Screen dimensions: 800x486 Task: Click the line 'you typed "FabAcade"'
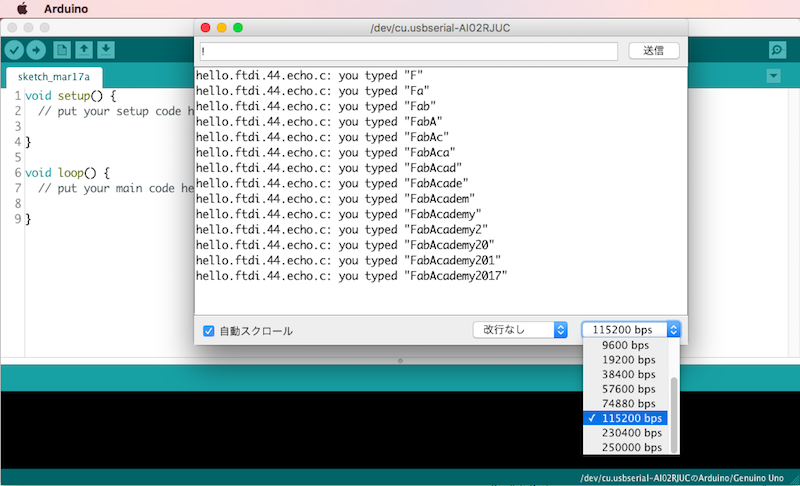coord(332,184)
